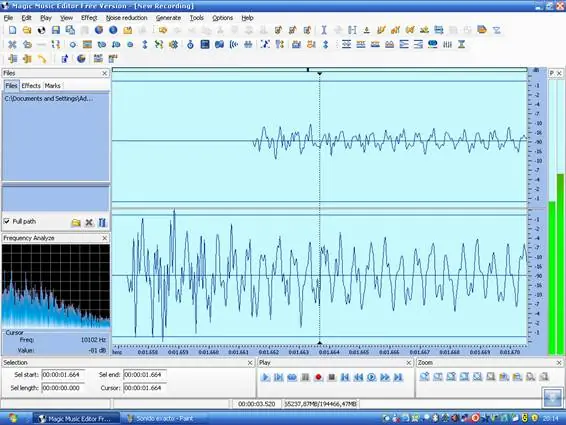Switch to Sonido exacto - Paint taskbar window
The width and height of the screenshot is (566, 425).
click(165, 419)
